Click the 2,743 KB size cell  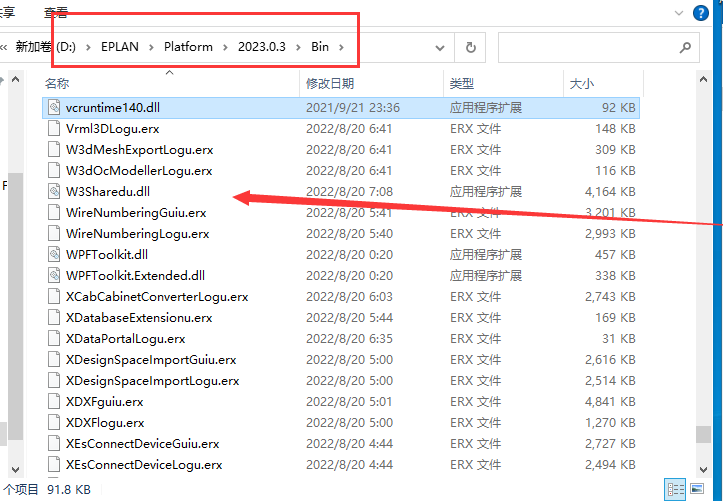coord(610,296)
